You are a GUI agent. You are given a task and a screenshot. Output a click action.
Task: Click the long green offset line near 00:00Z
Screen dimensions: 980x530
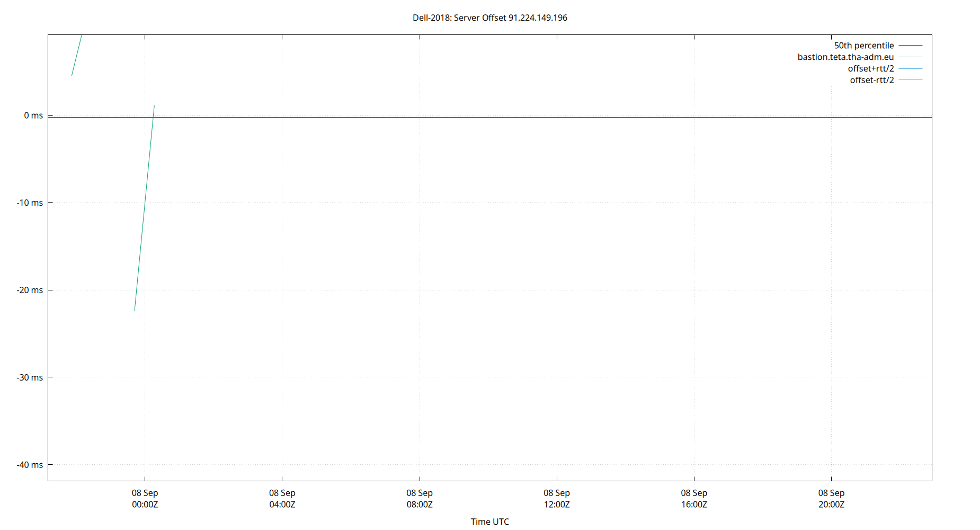coord(145,208)
